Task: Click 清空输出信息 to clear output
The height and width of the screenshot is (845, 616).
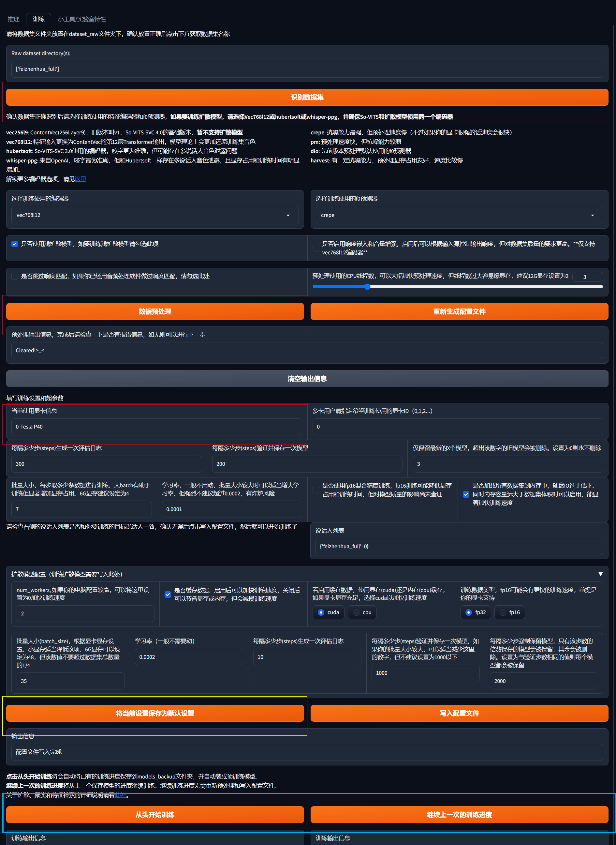Action: 307,379
